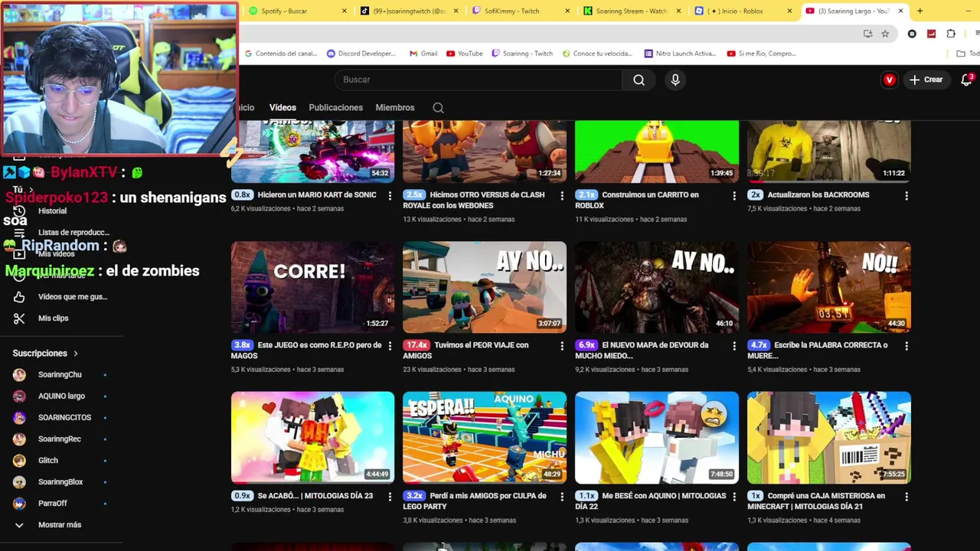Open a new browser tab
980x551 pixels.
pos(920,11)
